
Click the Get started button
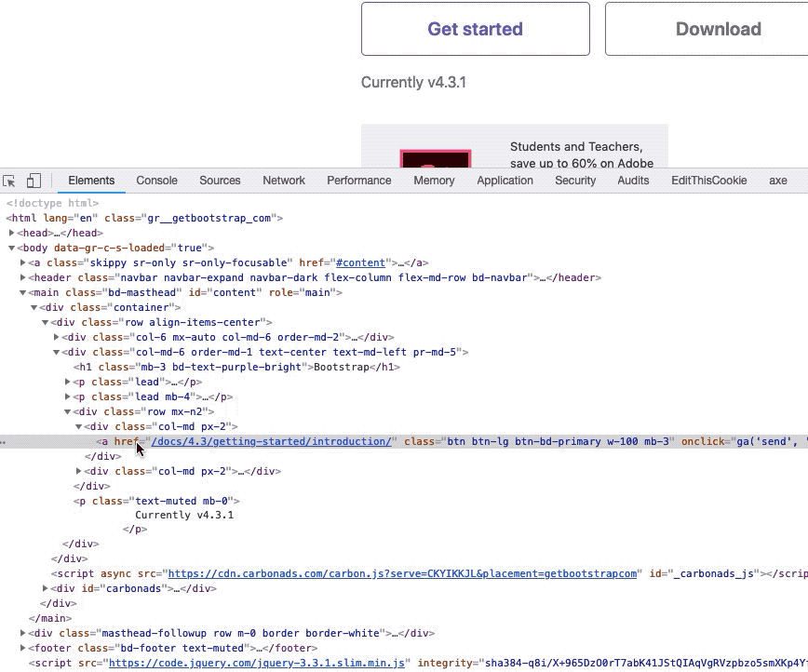tap(475, 29)
